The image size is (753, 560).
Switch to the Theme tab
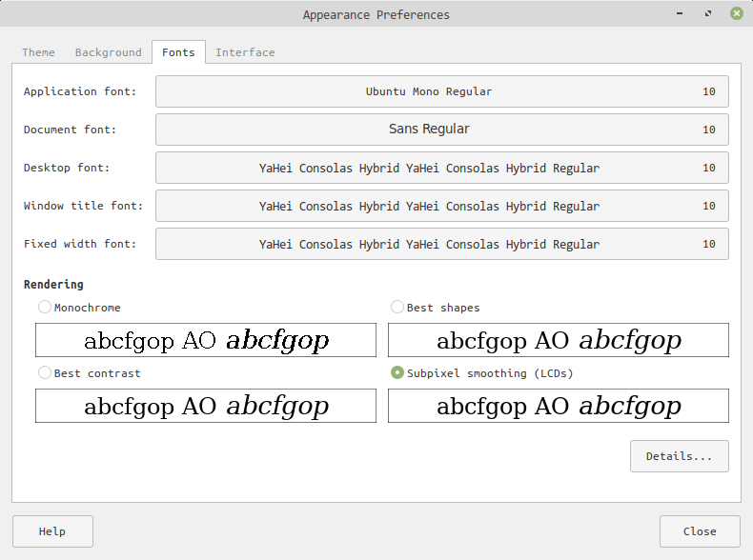coord(39,52)
